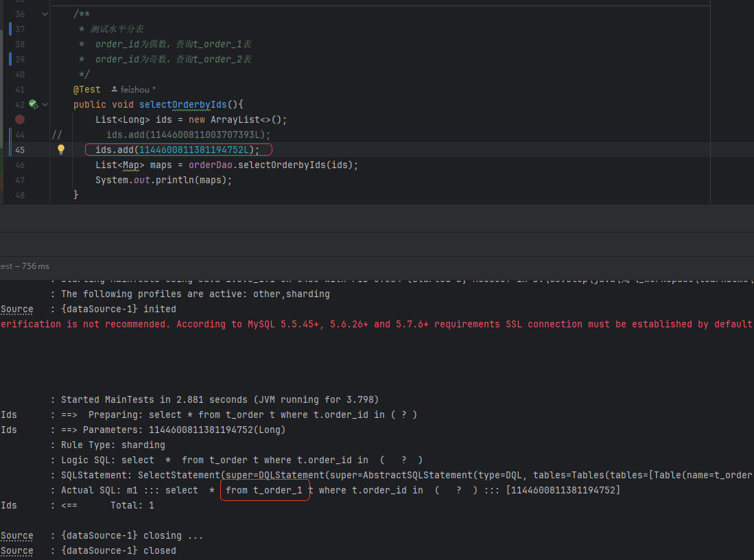Collapse the Javadoc comment starting at line 36
The image size is (754, 560).
click(45, 14)
